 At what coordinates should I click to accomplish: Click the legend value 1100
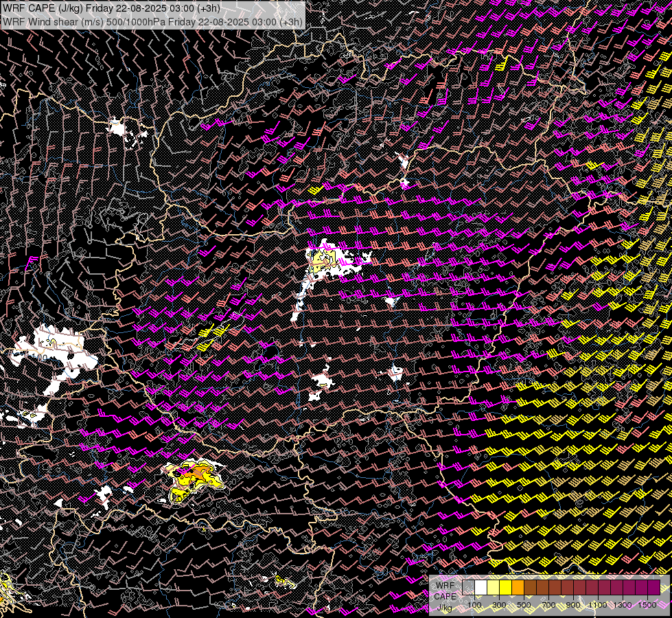pos(597,605)
